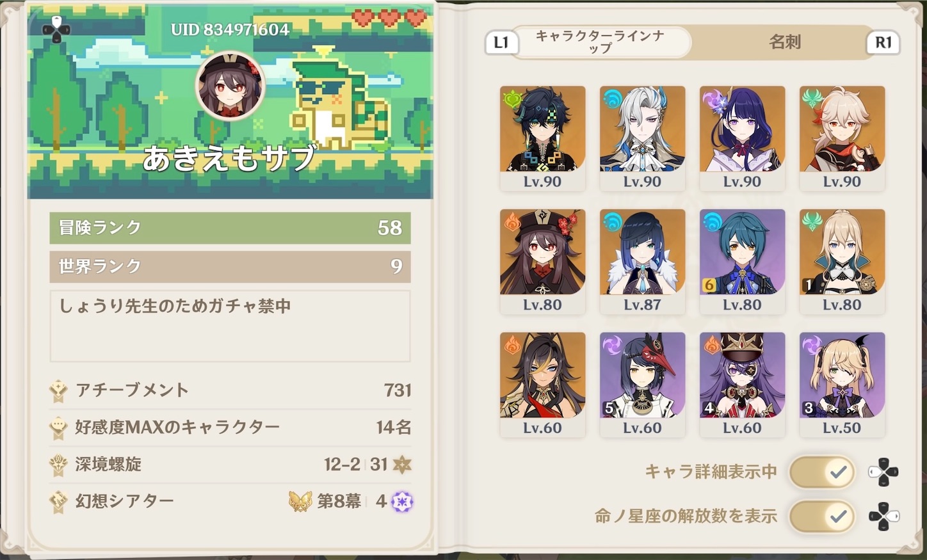Click the Hu Tao profile avatar
Screen dimensions: 927x560
coord(230,86)
